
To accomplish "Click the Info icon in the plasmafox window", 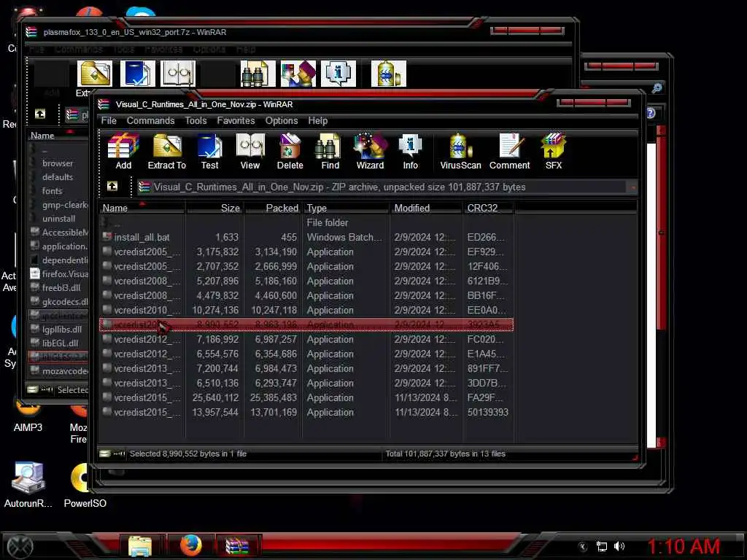I will click(x=338, y=74).
